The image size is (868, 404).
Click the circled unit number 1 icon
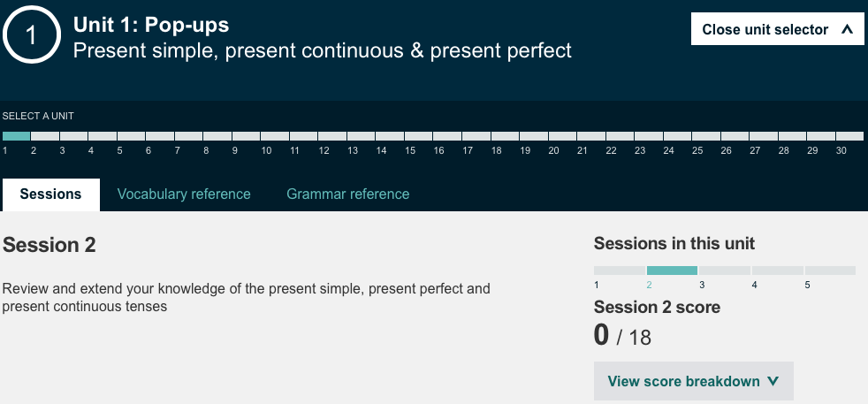coord(32,35)
